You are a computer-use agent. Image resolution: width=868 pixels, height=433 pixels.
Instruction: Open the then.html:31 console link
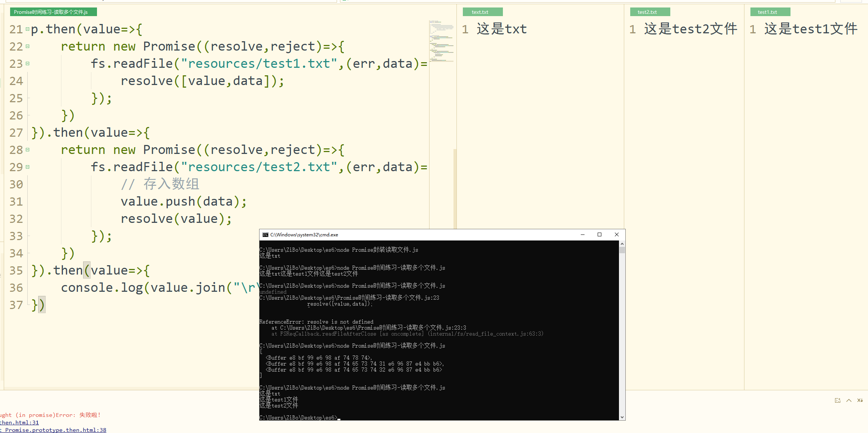pyautogui.click(x=19, y=423)
